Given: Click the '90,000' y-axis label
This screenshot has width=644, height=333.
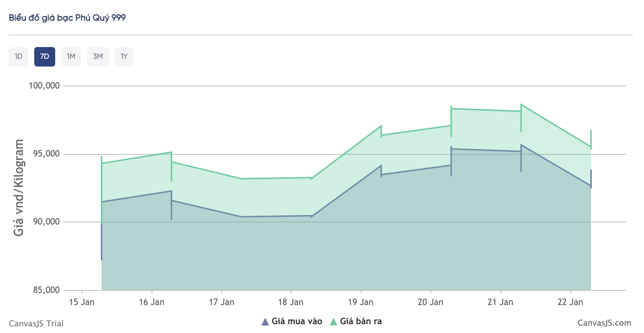Looking at the screenshot, I should point(46,222).
